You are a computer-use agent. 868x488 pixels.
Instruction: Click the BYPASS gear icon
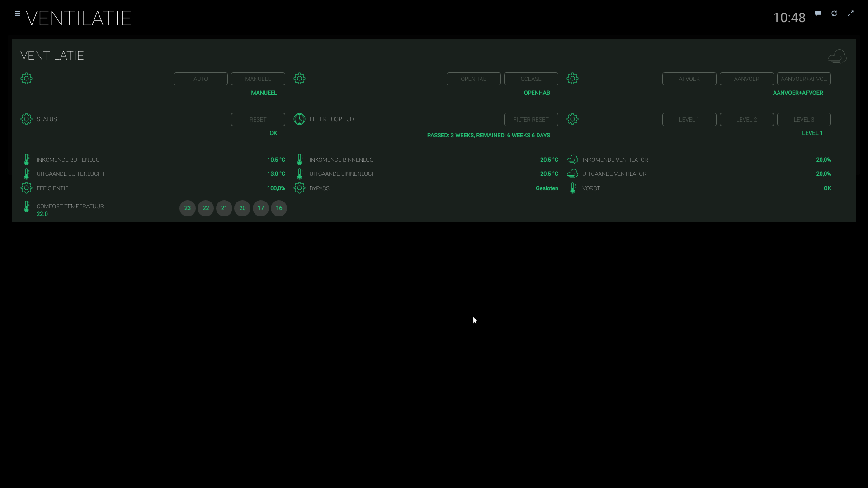click(299, 188)
